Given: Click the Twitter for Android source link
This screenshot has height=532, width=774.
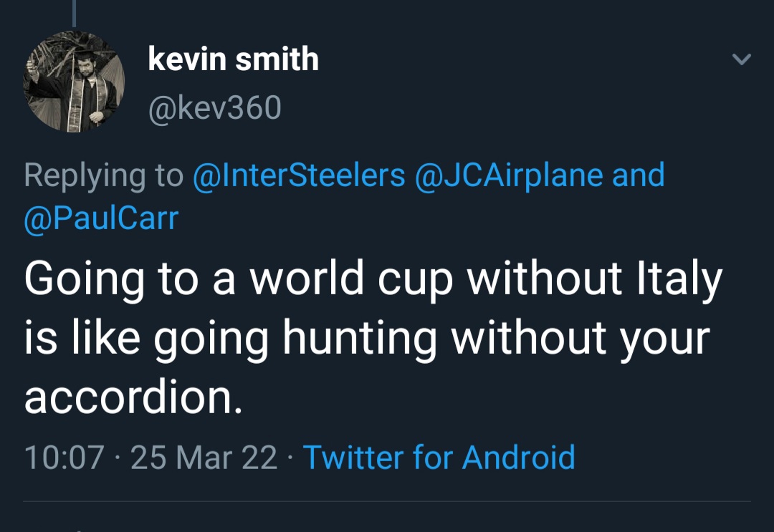Looking at the screenshot, I should tap(439, 458).
